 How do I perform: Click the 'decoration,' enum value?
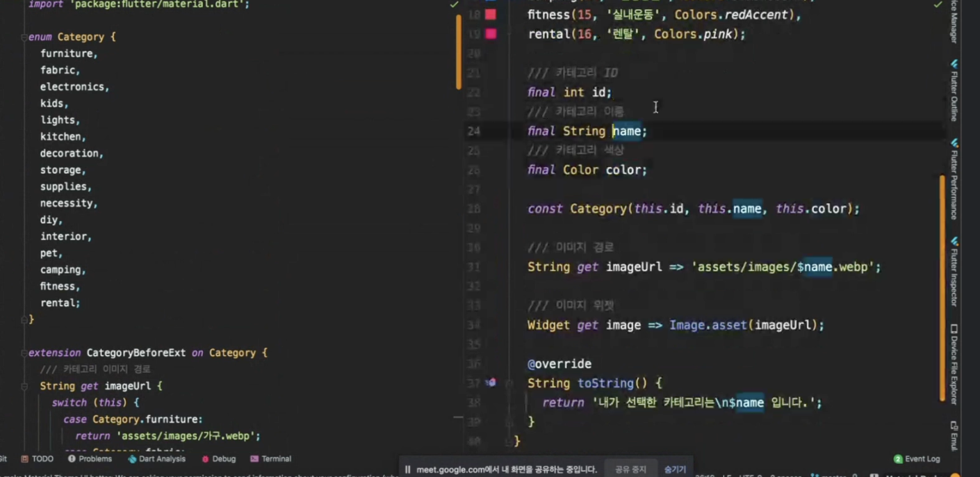(72, 154)
